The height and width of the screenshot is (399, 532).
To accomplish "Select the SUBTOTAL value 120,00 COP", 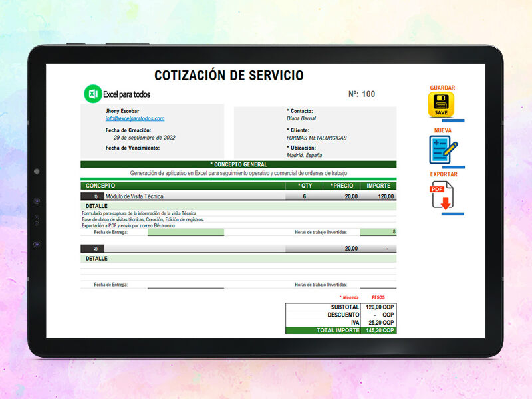I will 378,307.
